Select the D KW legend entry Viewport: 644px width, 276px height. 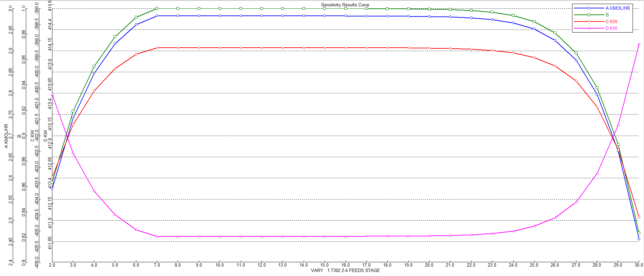click(611, 28)
